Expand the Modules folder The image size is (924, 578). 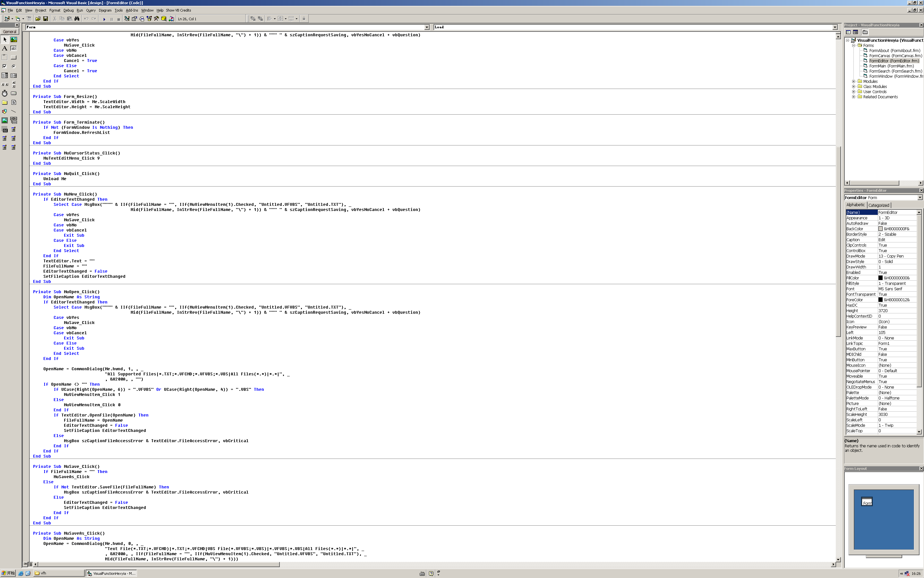854,82
